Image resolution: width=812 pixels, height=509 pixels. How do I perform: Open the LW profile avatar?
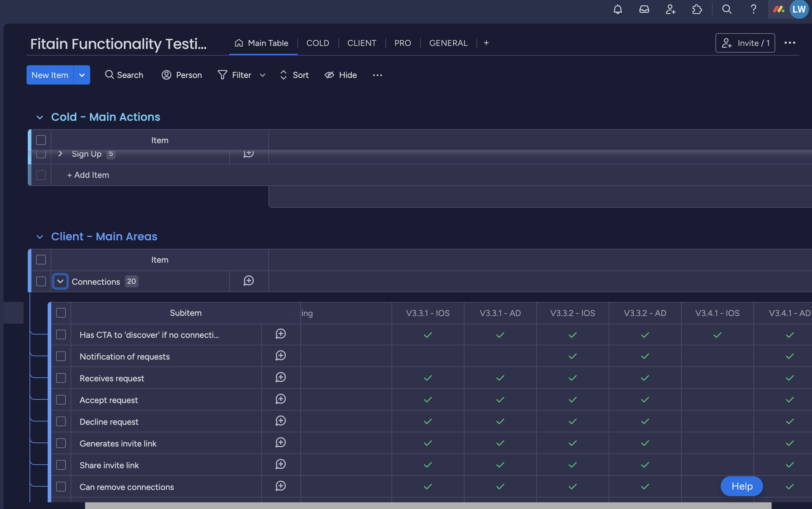tap(799, 9)
